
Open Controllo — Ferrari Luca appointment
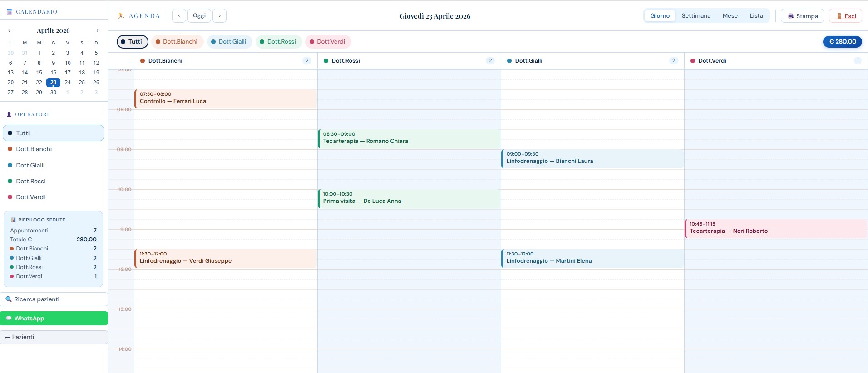coord(226,99)
